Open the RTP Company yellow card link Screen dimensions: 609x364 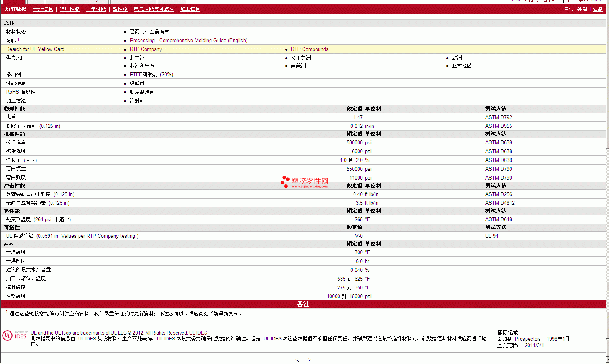pyautogui.click(x=146, y=49)
